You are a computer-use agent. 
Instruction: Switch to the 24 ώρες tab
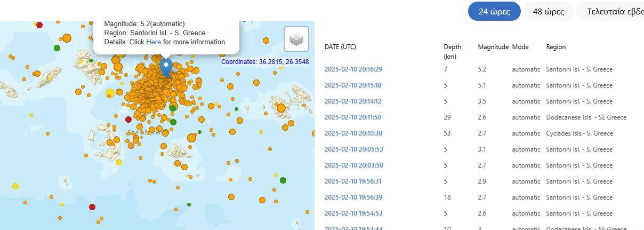pos(494,12)
